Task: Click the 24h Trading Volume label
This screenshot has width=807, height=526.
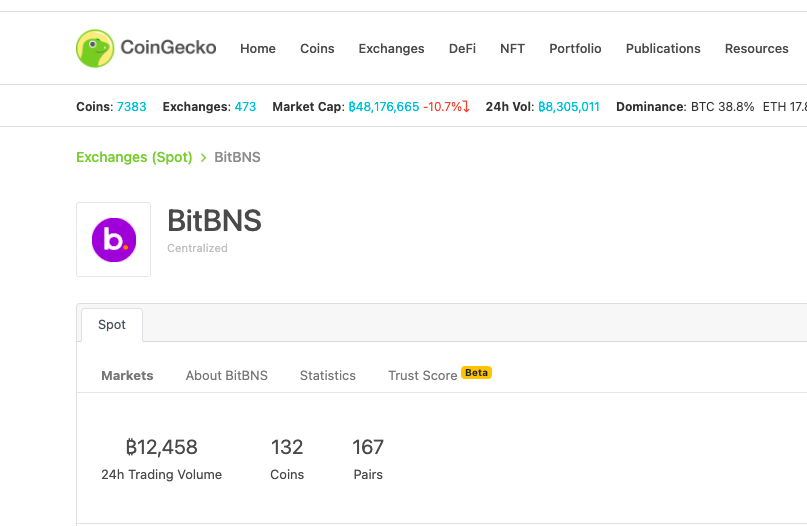Action: pyautogui.click(x=162, y=475)
